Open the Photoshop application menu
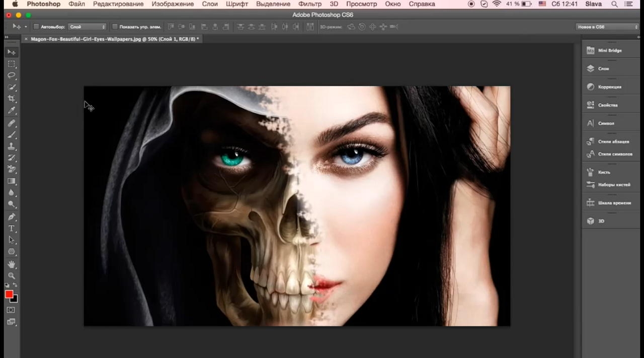 point(43,4)
